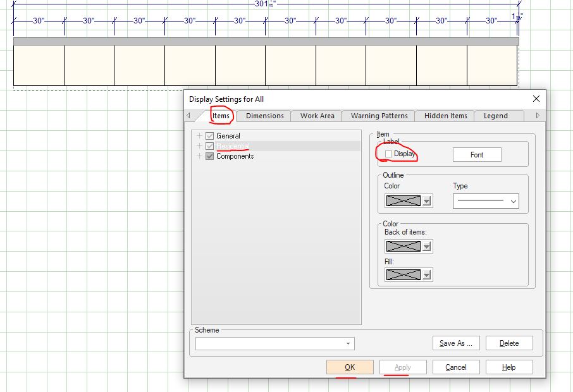
Task: Uncheck the General tree checkbox
Action: pos(210,136)
